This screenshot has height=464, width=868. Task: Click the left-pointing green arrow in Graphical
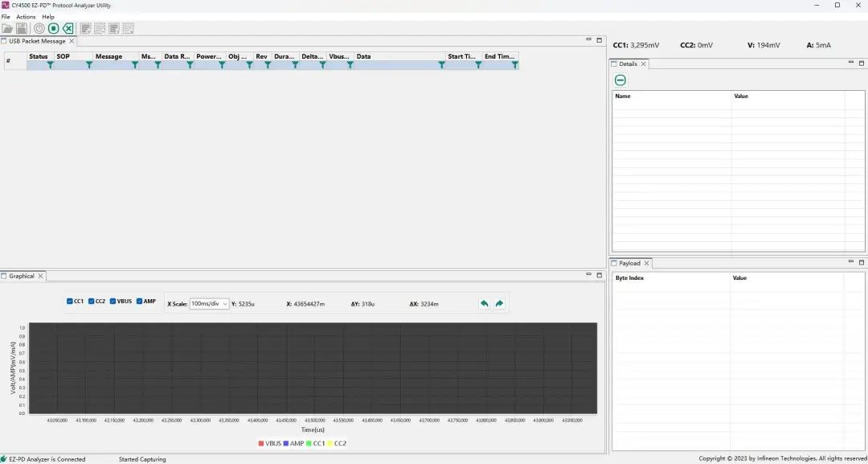coord(484,303)
